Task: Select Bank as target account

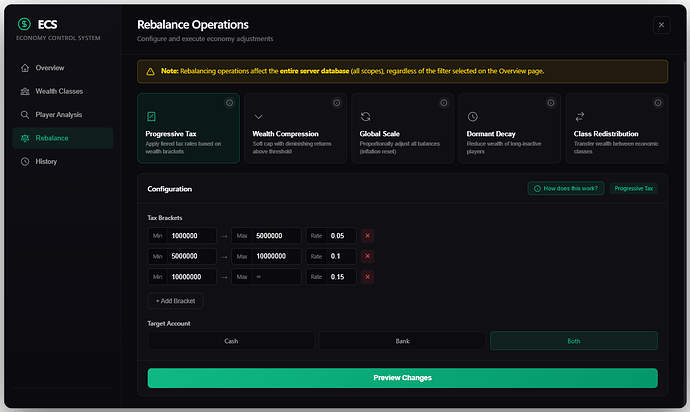Action: coord(402,341)
